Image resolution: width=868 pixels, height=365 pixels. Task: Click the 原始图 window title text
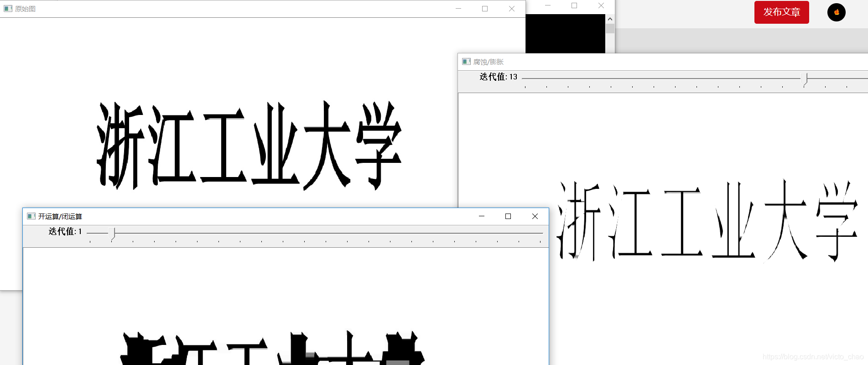tap(25, 9)
